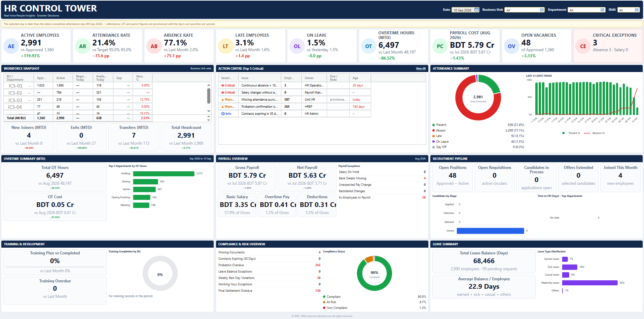Image resolution: width=644 pixels, height=319 pixels.
Task: Click the red Absent legend dot
Action: pyautogui.click(x=434, y=131)
